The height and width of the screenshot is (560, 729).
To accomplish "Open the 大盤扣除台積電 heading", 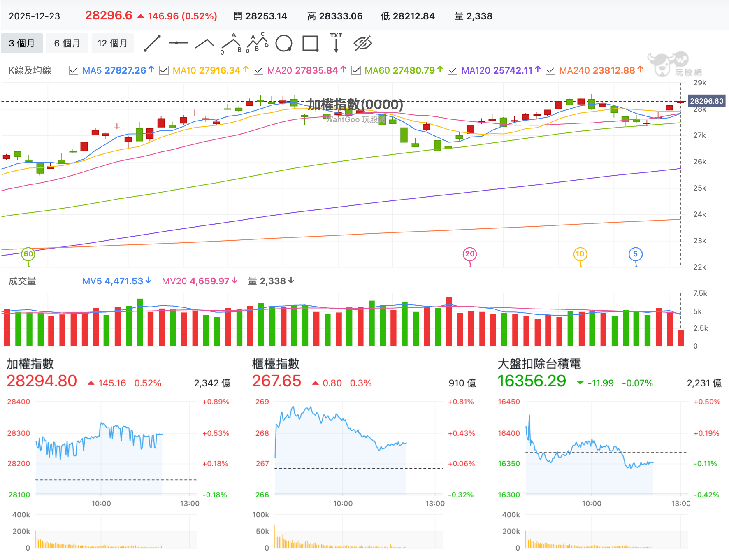I will click(x=539, y=364).
